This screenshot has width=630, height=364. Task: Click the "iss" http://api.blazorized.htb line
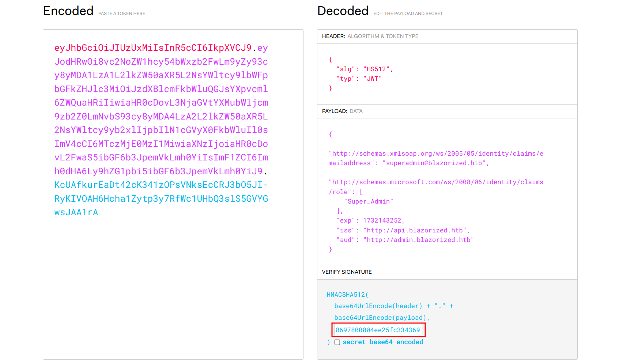[403, 230]
